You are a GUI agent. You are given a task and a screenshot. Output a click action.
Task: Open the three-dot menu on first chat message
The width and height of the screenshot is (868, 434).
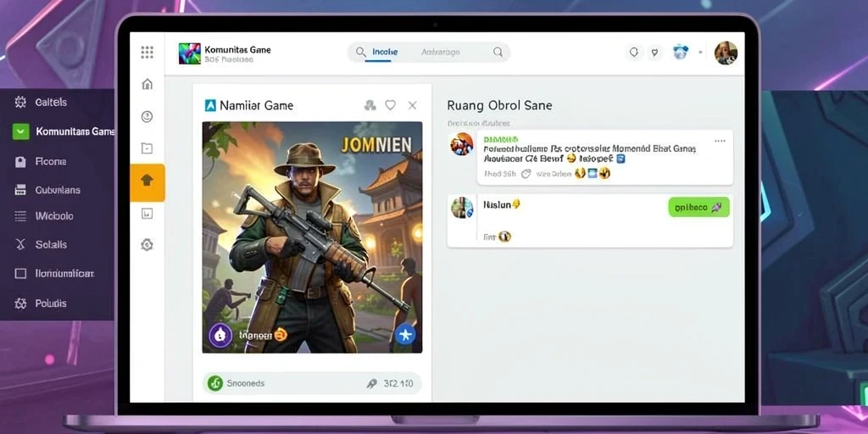pos(720,142)
